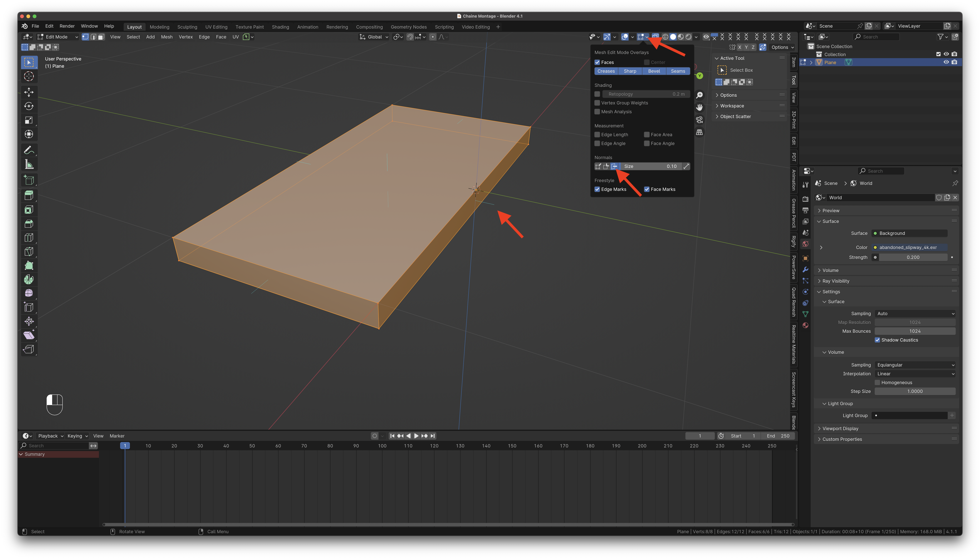Choose the Transform tool
Image resolution: width=980 pixels, height=559 pixels.
(x=29, y=134)
